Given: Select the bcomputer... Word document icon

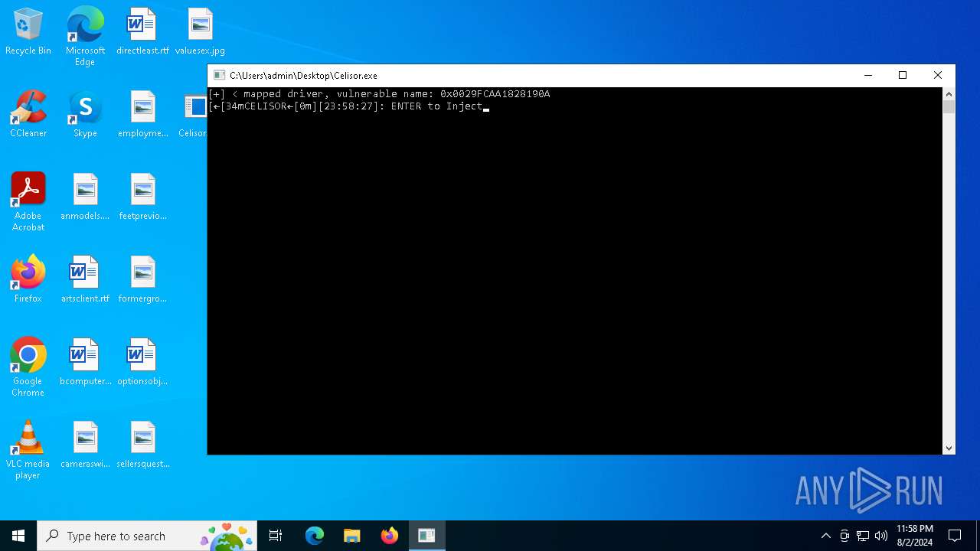Looking at the screenshot, I should [85, 363].
